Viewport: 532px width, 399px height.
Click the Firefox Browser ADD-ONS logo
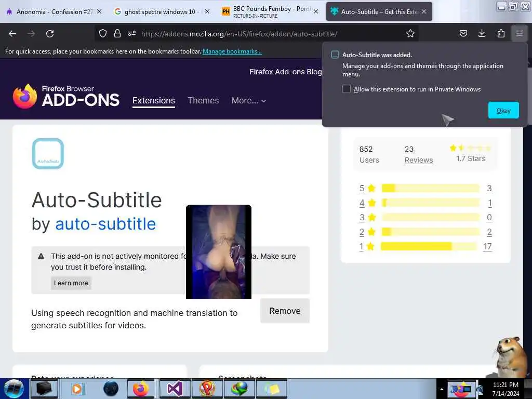click(x=66, y=97)
